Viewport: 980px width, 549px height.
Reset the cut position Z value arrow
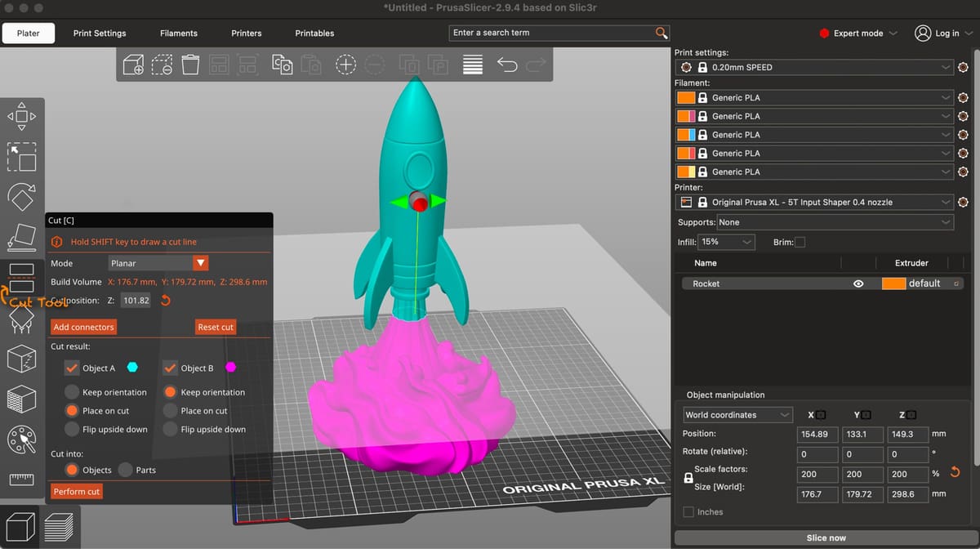[166, 301]
